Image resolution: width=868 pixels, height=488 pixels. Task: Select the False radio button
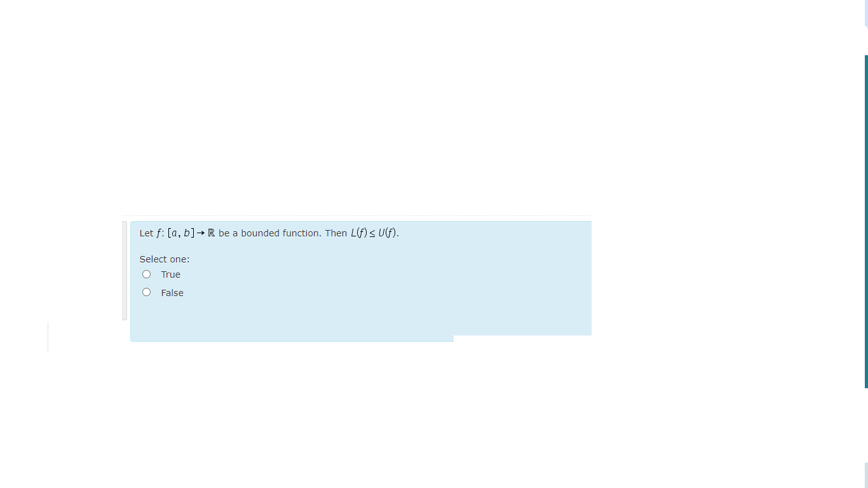pos(147,292)
